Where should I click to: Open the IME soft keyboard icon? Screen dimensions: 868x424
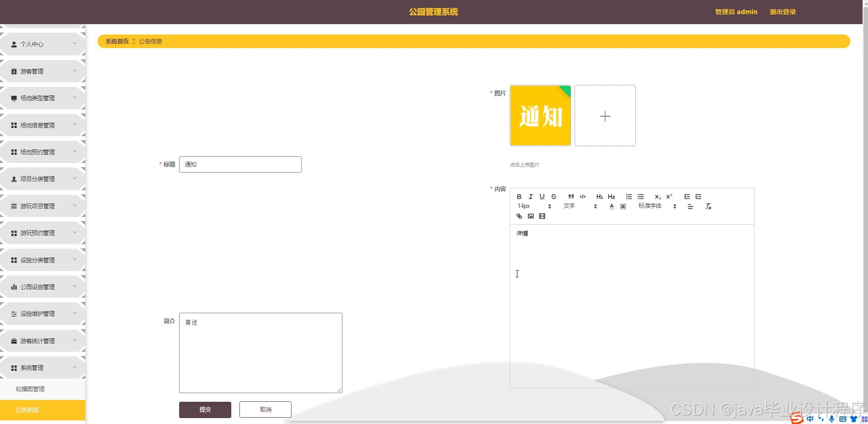tap(843, 419)
